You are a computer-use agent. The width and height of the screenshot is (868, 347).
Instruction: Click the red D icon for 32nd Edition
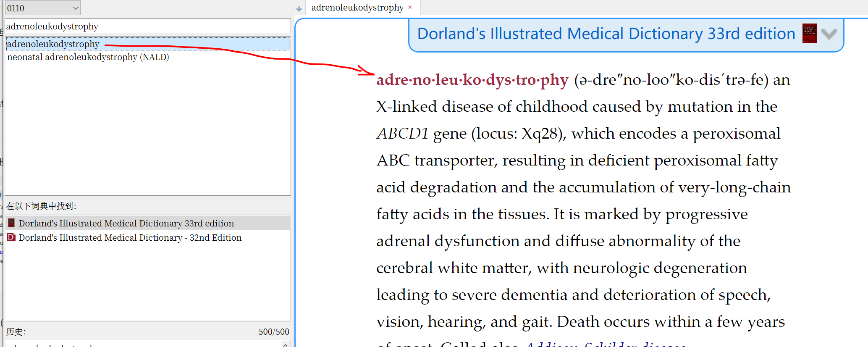tap(11, 237)
